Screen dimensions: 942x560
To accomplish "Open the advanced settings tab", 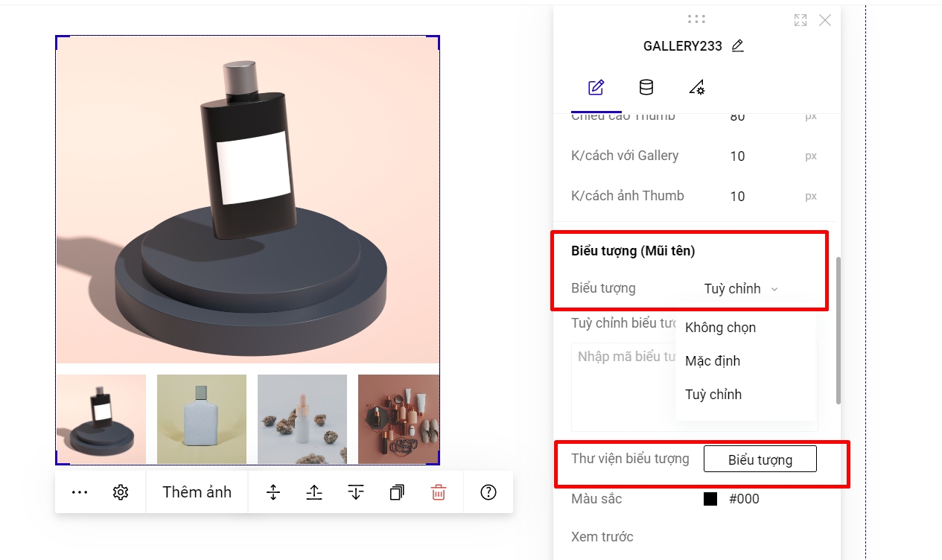I will [x=697, y=88].
